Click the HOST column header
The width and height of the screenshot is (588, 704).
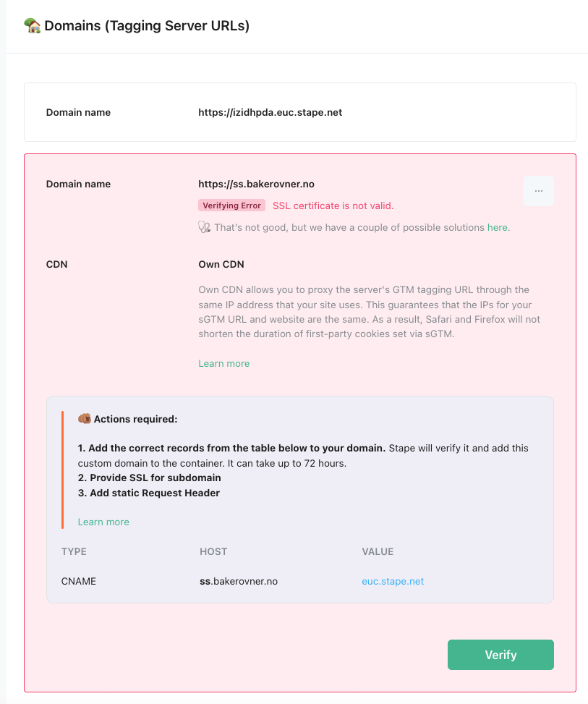pos(213,552)
